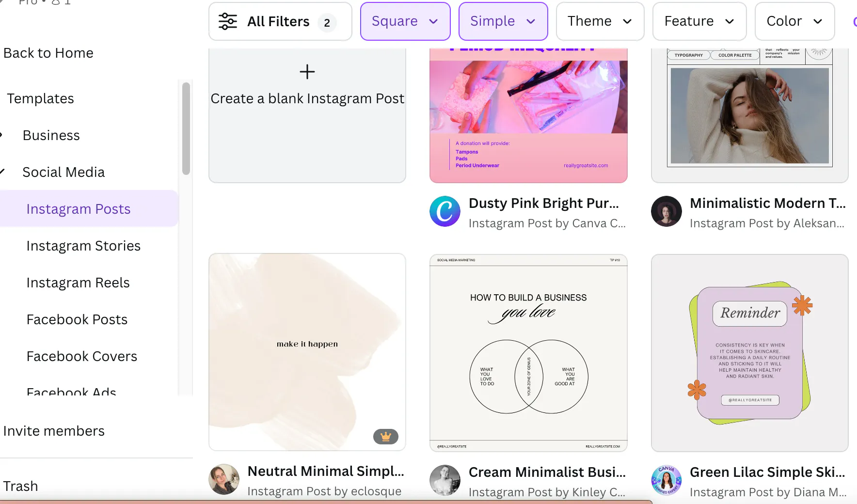Toggle the Simple style filter chip
Viewport: 857px width, 504px height.
point(503,21)
